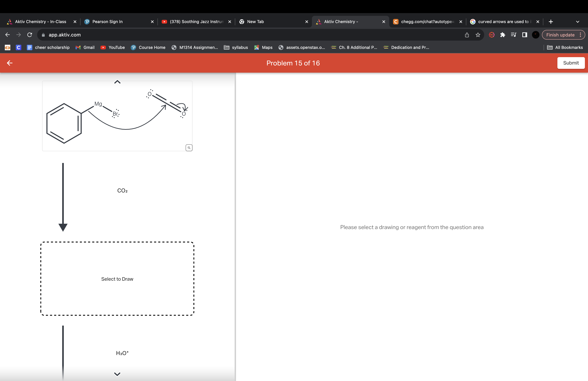Click the Submit button
Viewport: 588px width, 381px height.
click(571, 63)
